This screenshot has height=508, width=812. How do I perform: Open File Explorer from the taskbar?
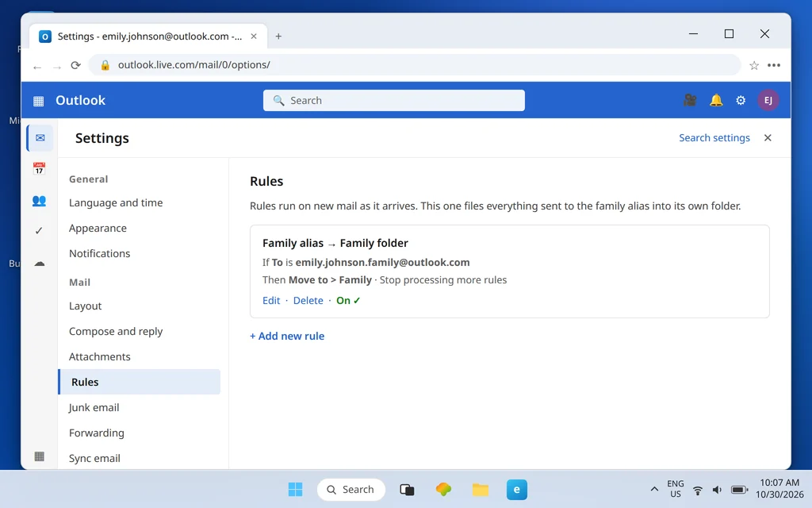480,489
